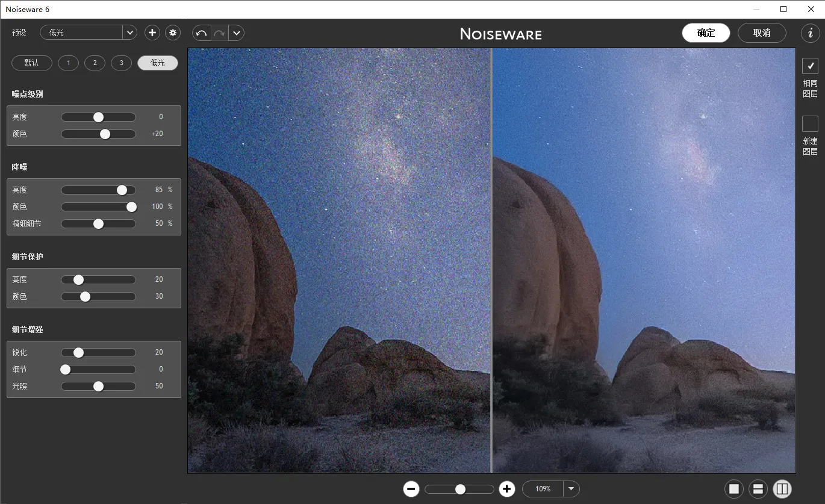The image size is (825, 504).
Task: Expand the undo history dropdown arrow
Action: click(237, 33)
